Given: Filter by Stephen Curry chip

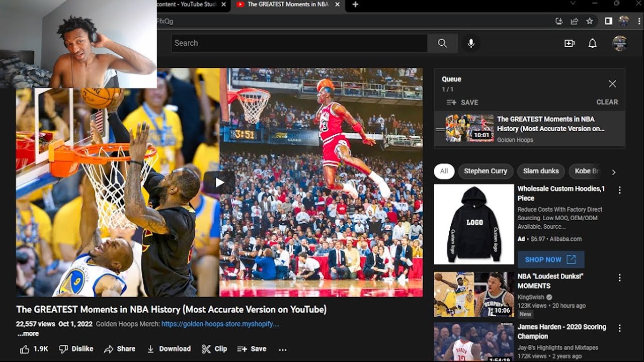Looking at the screenshot, I should point(486,171).
